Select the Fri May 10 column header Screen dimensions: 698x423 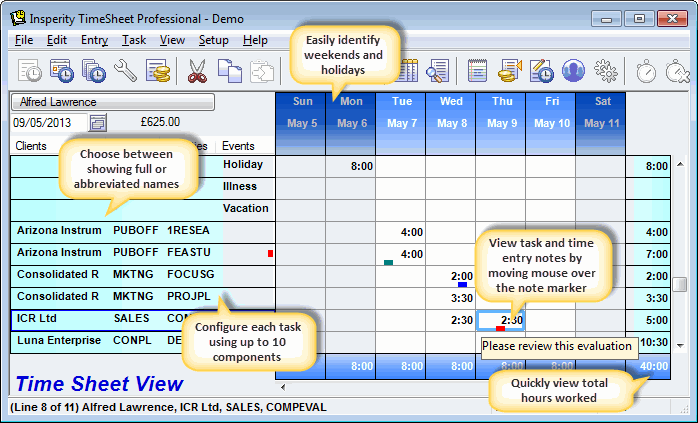(551, 123)
